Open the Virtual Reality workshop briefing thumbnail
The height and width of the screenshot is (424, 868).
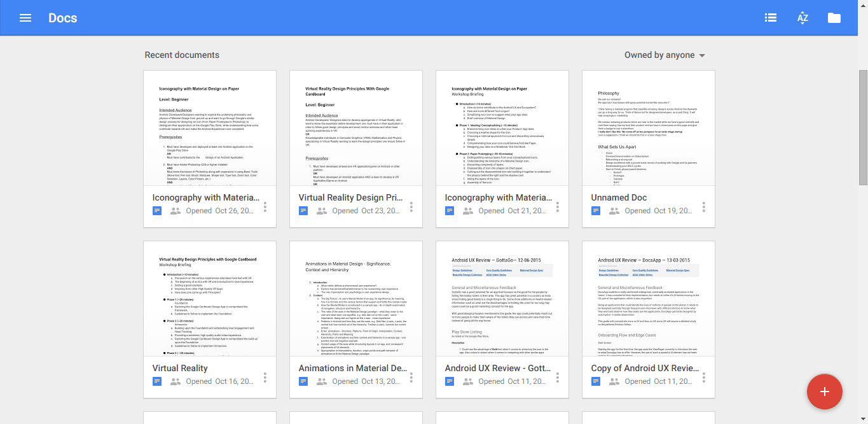(x=210, y=299)
